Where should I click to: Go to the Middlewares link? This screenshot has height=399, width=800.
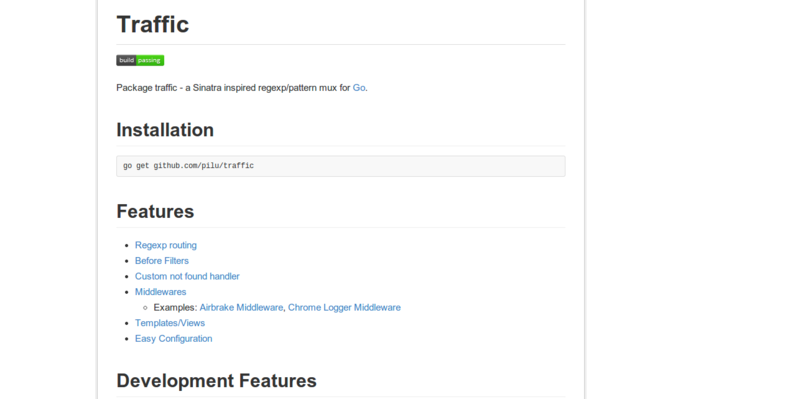pos(161,292)
